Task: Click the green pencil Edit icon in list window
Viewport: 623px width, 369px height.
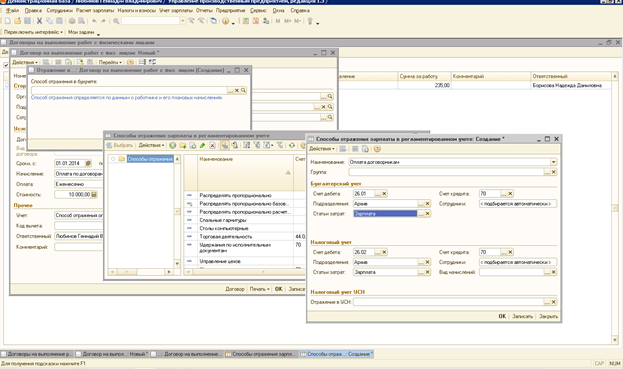Action: click(202, 145)
